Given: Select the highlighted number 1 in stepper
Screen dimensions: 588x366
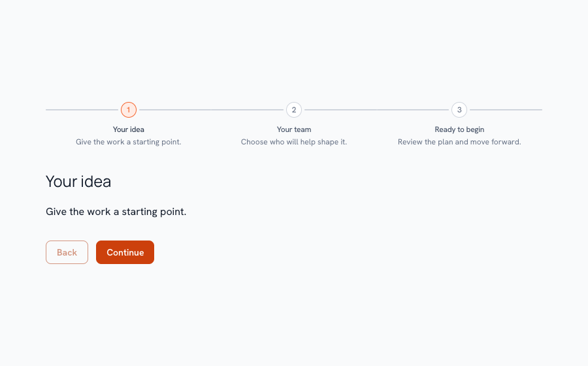Looking at the screenshot, I should coord(129,110).
